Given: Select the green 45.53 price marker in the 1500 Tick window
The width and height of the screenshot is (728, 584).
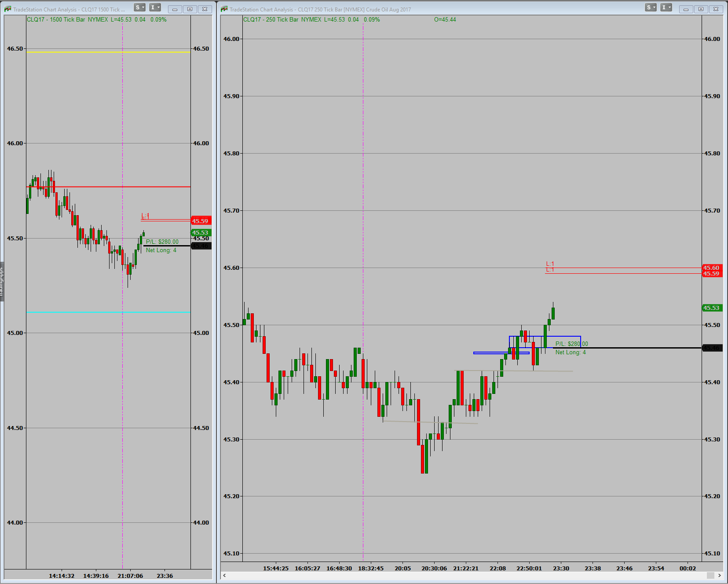Looking at the screenshot, I should tap(201, 233).
